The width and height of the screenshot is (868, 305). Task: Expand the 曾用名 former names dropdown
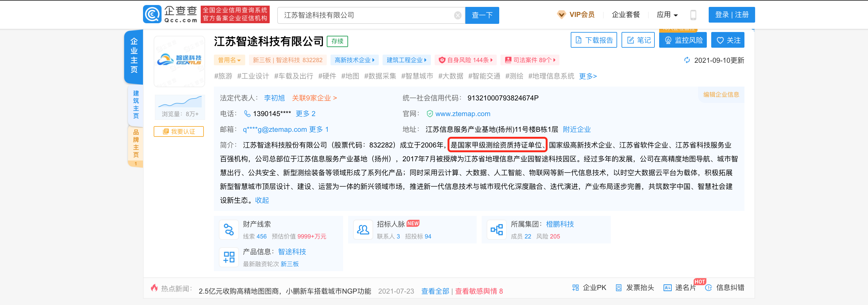point(229,60)
